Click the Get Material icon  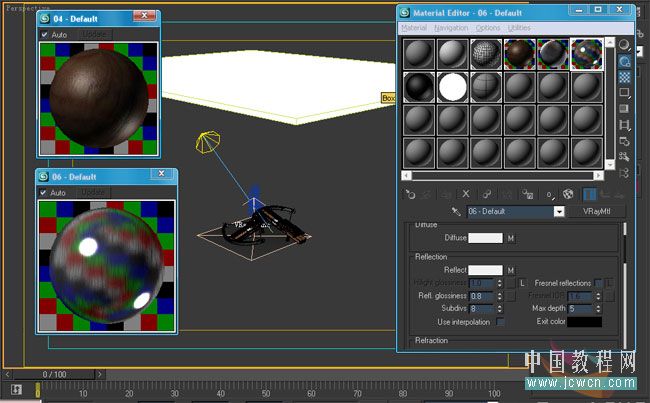410,194
